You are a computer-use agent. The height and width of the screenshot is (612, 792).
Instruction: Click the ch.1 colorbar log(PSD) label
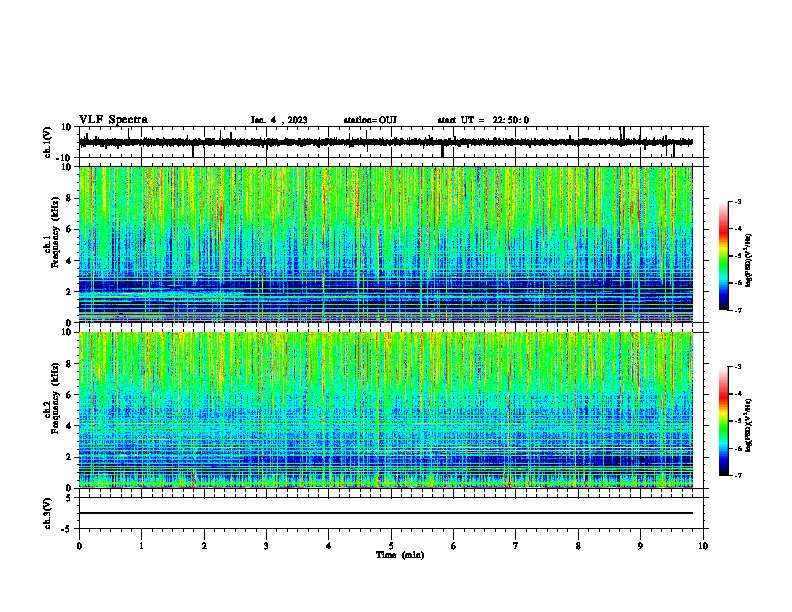(749, 260)
